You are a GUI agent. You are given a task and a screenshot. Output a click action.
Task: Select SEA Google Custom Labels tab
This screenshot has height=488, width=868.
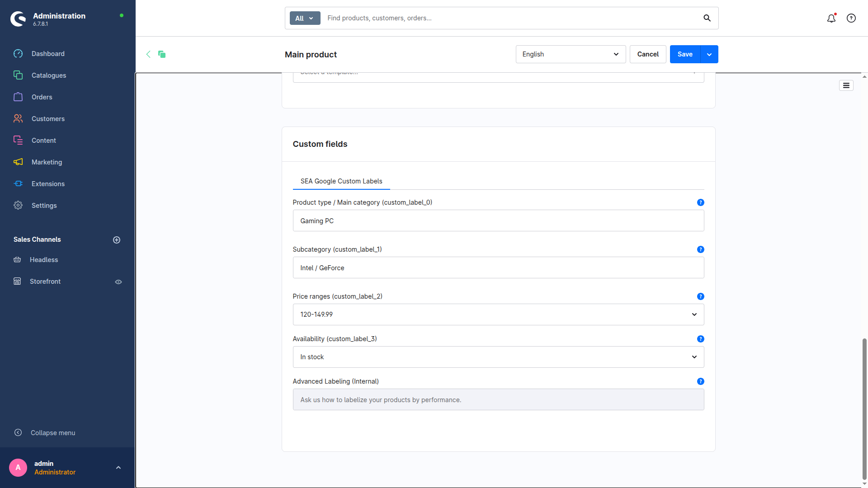(x=341, y=181)
